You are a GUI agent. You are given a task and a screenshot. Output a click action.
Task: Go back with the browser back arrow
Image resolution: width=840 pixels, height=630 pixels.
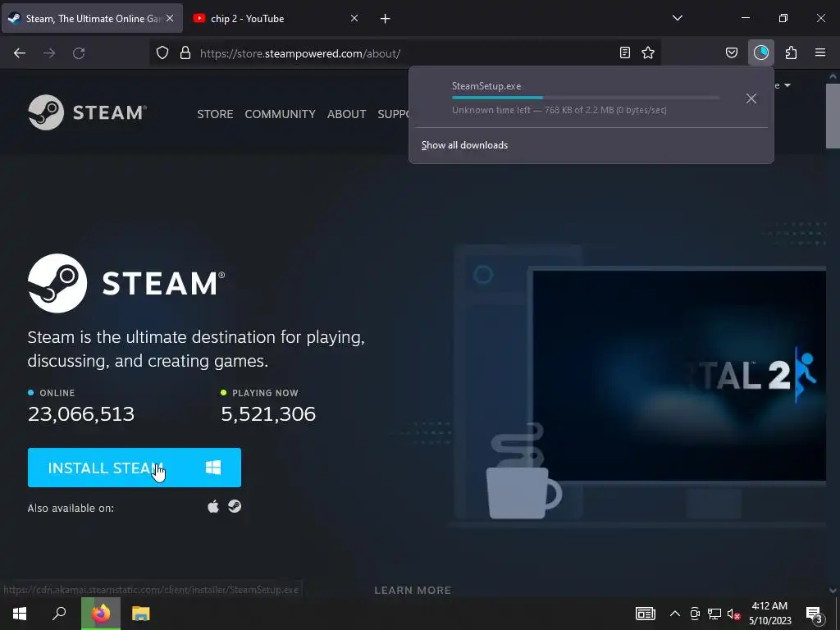pyautogui.click(x=20, y=53)
